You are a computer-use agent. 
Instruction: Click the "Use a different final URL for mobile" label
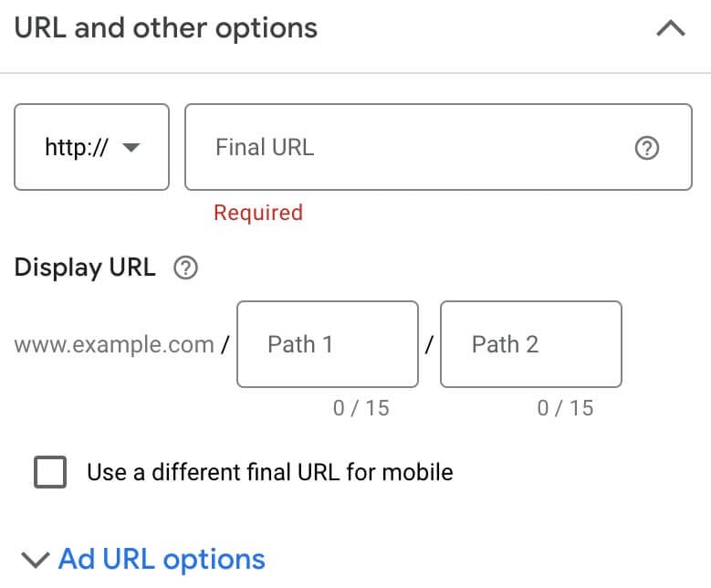click(269, 472)
